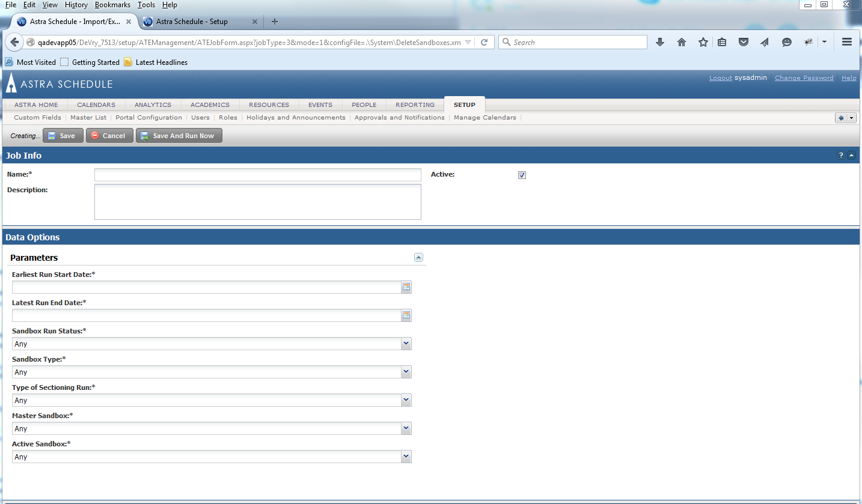Screen dimensions: 862x504
Task: Open the Analytics tab
Action: pos(153,105)
